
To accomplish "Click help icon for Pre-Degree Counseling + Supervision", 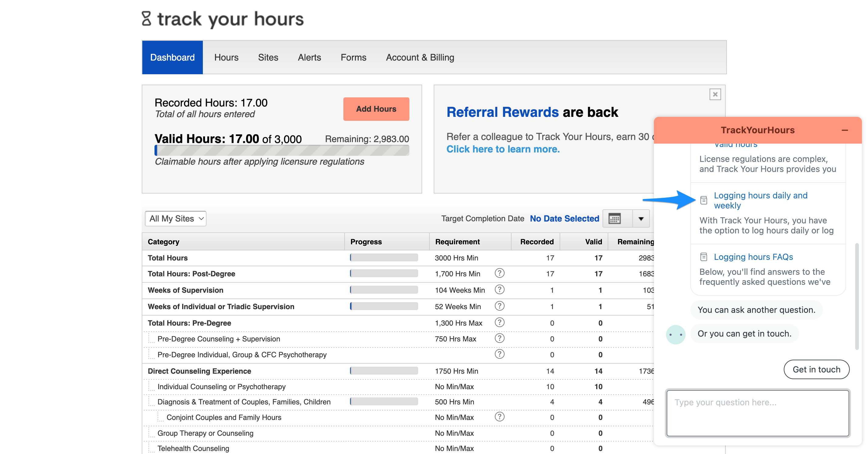I will coord(499,338).
